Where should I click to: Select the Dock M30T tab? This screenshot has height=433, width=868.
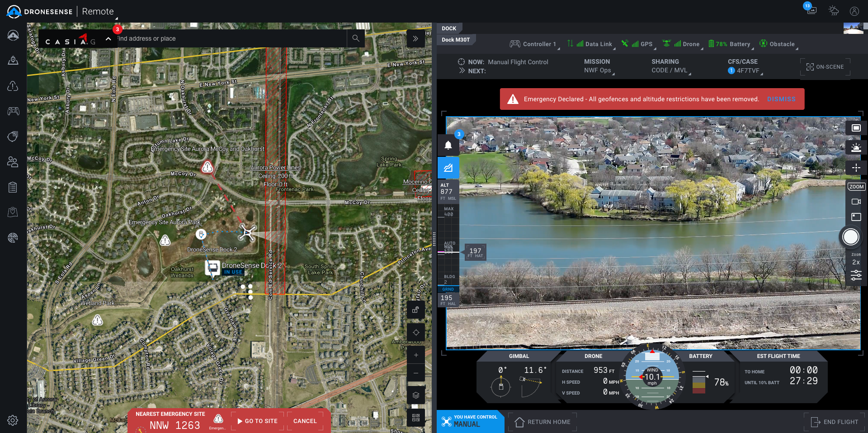click(456, 40)
